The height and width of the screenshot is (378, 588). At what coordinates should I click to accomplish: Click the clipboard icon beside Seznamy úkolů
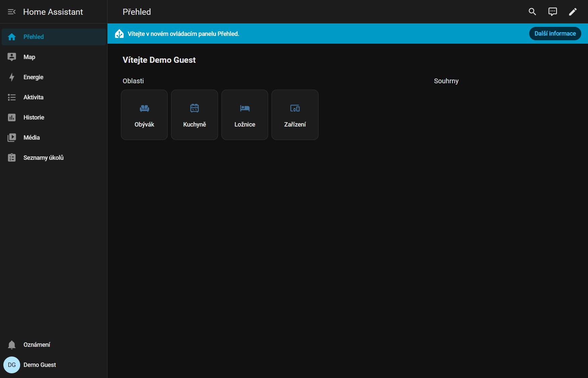point(12,158)
